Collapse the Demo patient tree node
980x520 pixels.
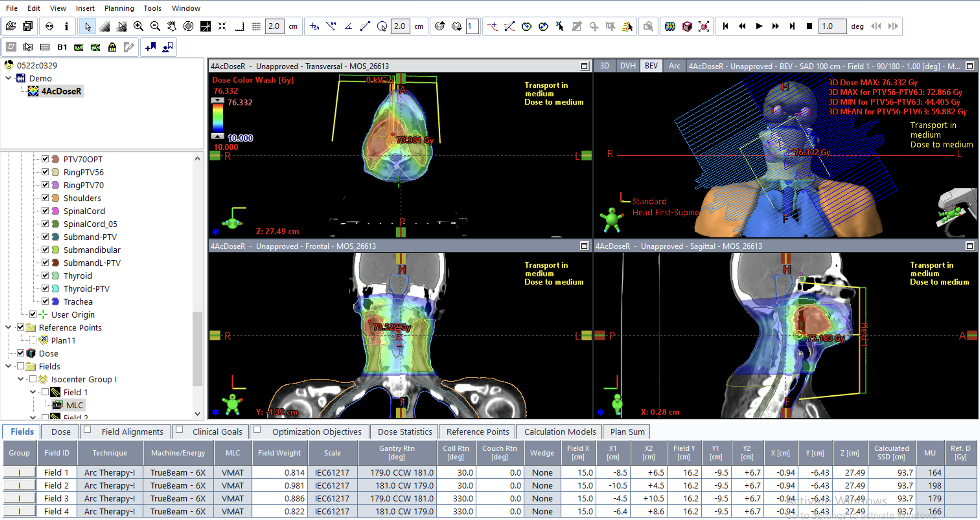[8, 78]
